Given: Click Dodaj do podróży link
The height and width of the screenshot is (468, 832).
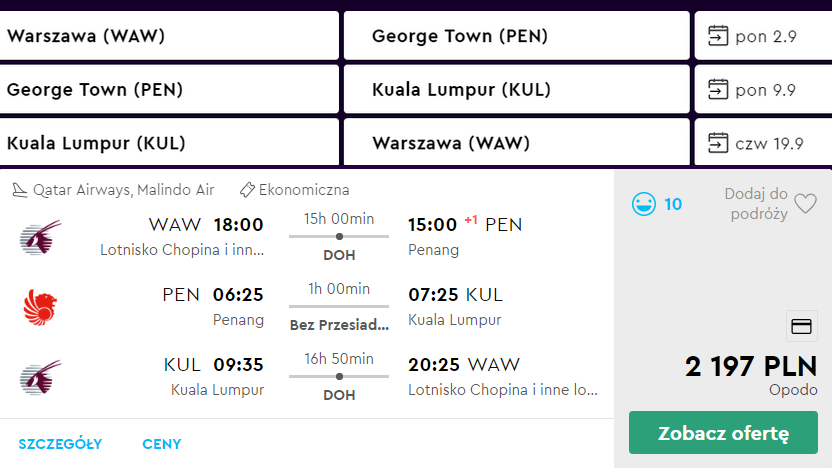Looking at the screenshot, I should 756,204.
